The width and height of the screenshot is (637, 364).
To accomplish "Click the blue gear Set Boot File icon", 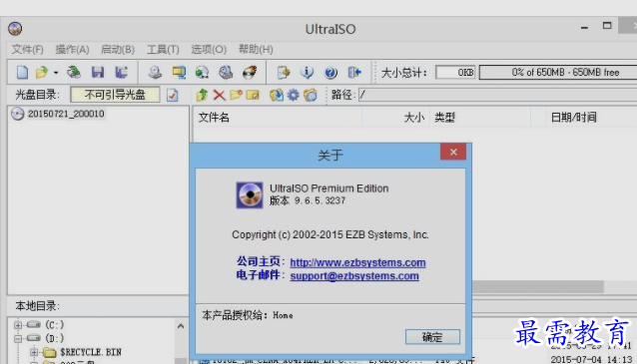I will [293, 96].
